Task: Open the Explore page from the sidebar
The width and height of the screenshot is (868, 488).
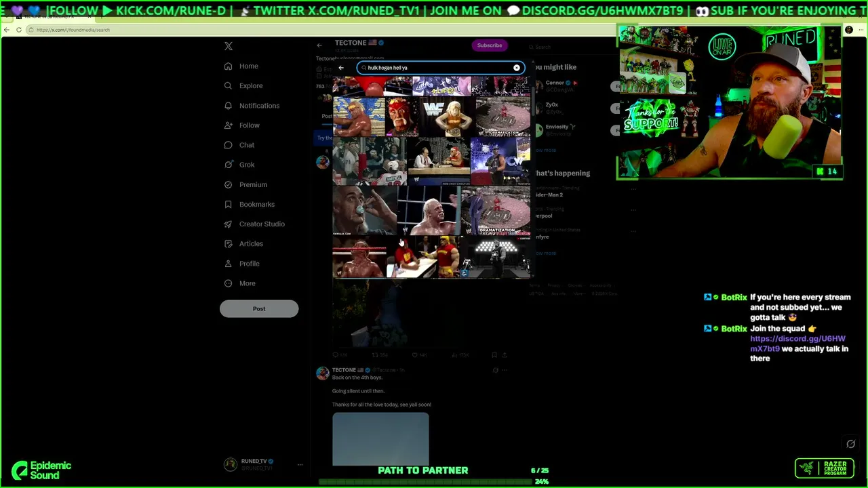Action: click(x=243, y=86)
